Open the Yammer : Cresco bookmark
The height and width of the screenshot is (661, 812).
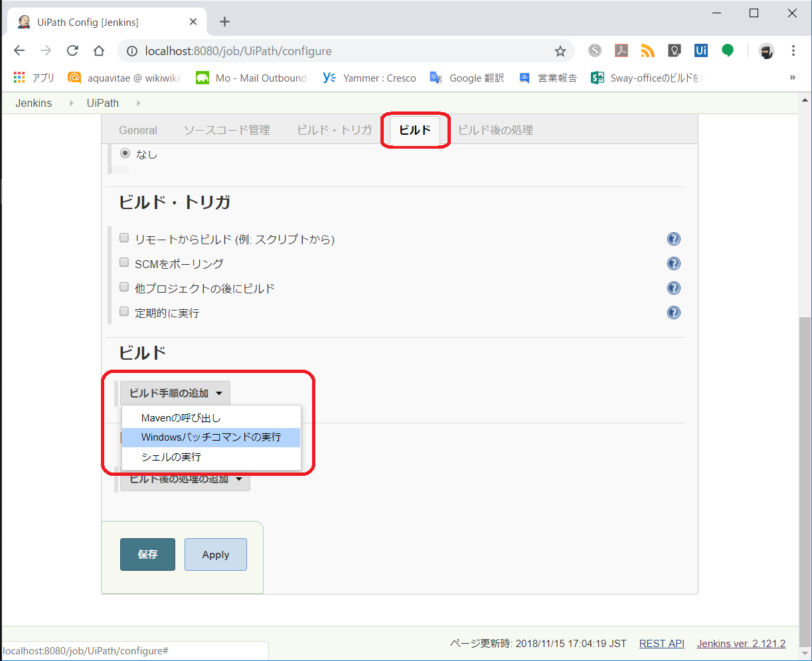[369, 78]
